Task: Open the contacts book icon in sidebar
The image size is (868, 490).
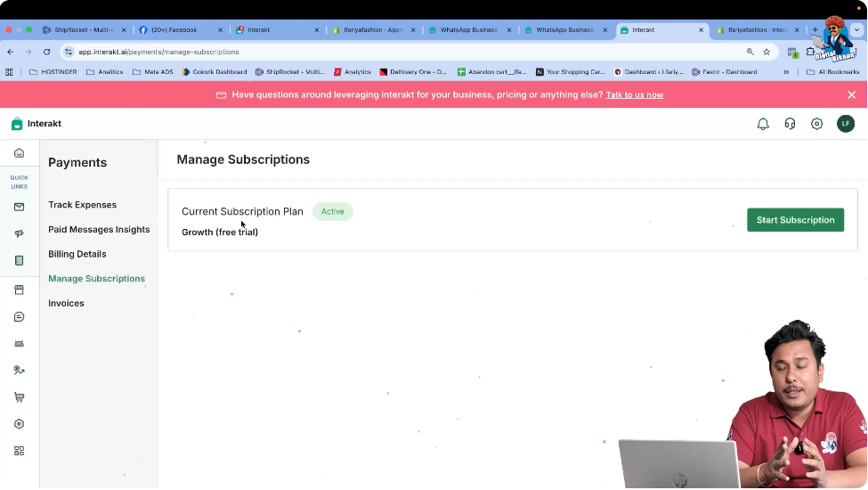Action: click(20, 260)
